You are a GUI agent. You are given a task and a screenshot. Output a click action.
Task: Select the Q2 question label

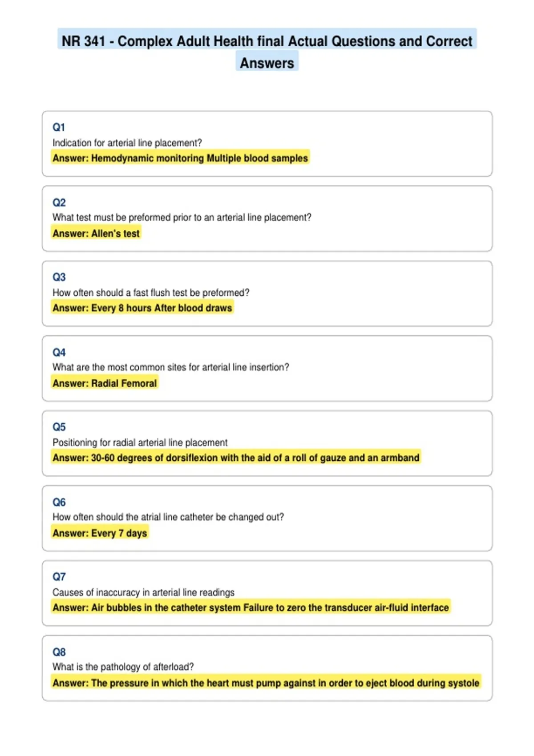click(59, 202)
